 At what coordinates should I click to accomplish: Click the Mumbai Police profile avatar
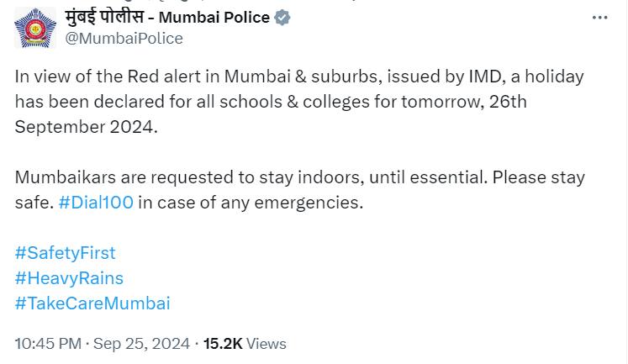click(35, 28)
